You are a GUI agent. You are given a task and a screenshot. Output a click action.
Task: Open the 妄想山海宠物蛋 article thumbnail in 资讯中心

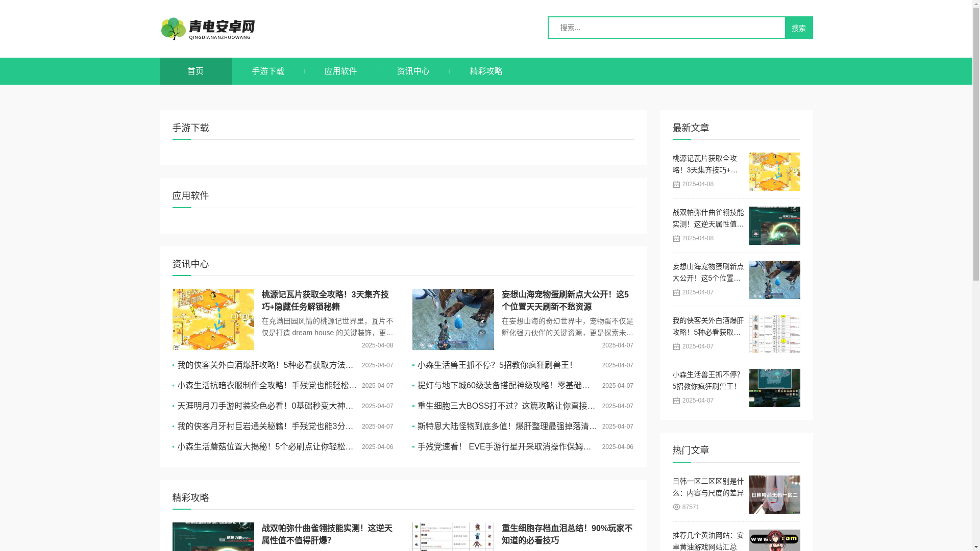453,319
